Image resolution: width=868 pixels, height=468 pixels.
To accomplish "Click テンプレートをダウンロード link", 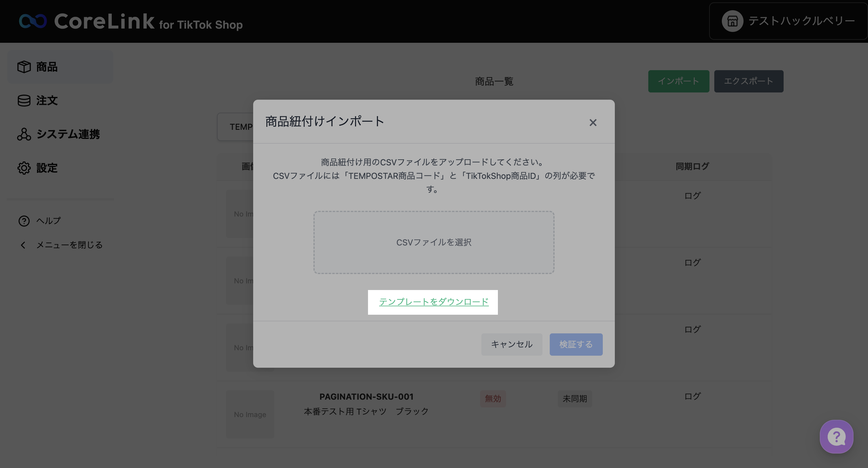I will pos(433,302).
